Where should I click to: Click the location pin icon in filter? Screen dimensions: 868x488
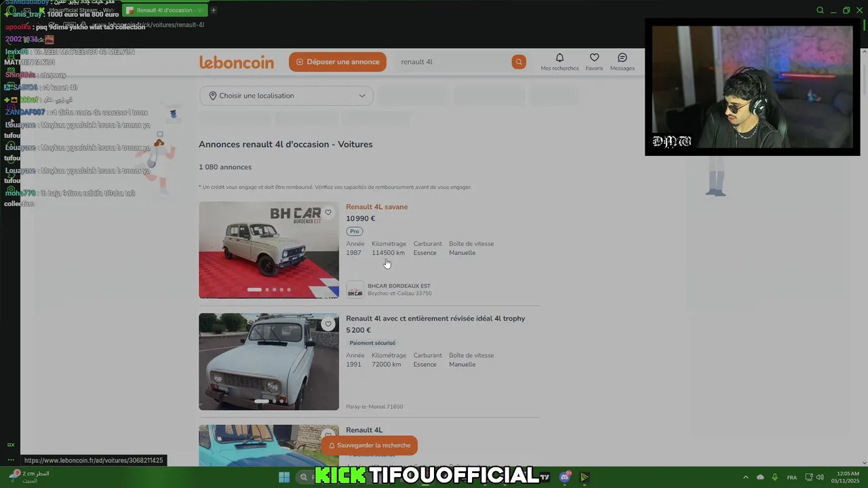click(x=212, y=96)
